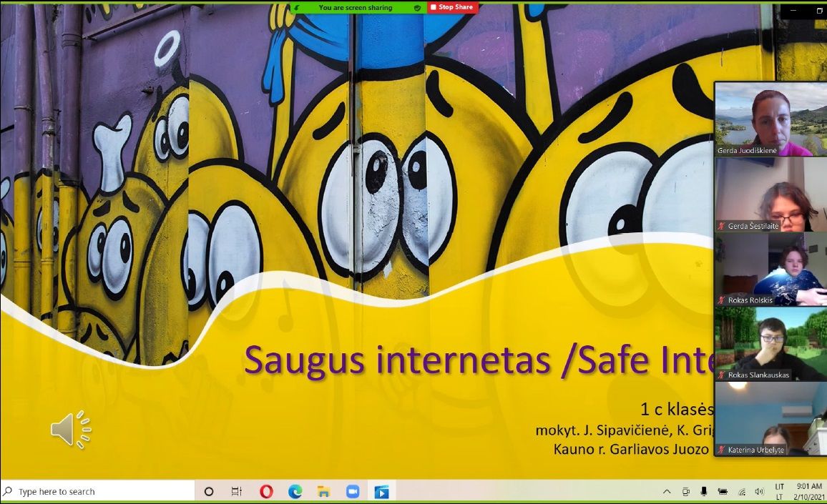Open File Explorer from taskbar

323,491
